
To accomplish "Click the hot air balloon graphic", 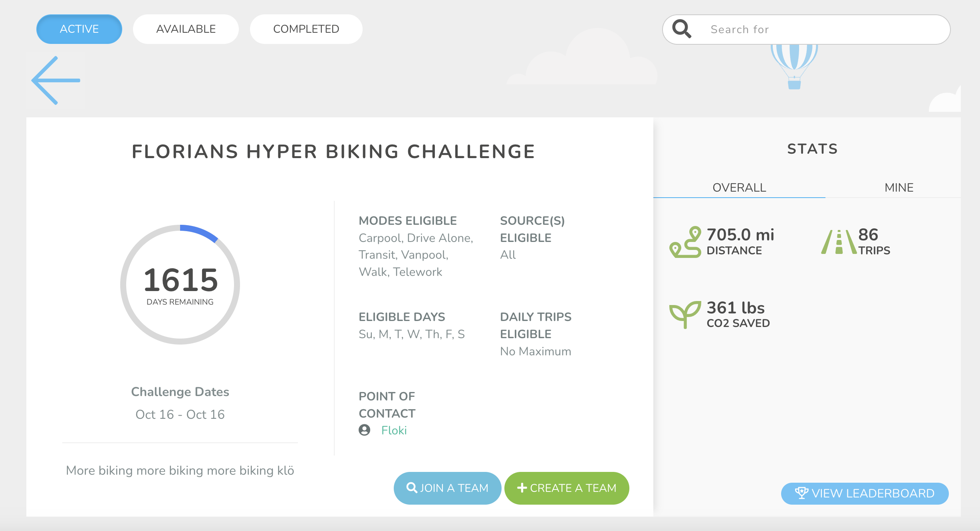I will tap(794, 67).
